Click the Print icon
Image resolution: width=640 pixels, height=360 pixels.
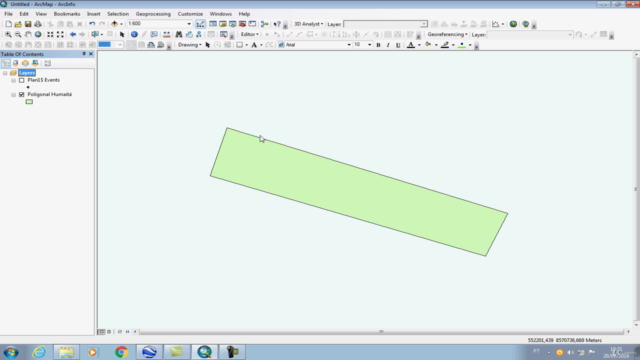(x=38, y=24)
